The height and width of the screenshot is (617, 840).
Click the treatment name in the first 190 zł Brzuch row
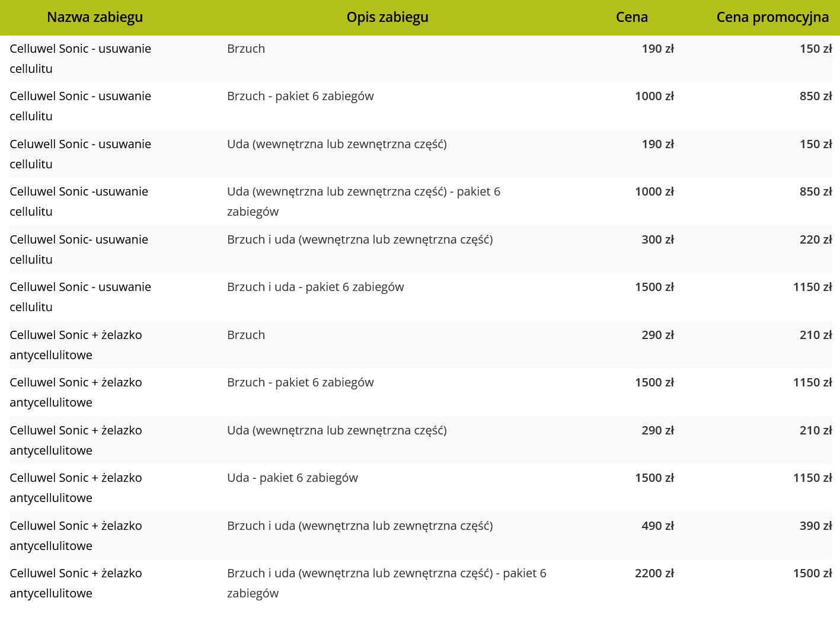pyautogui.click(x=81, y=59)
